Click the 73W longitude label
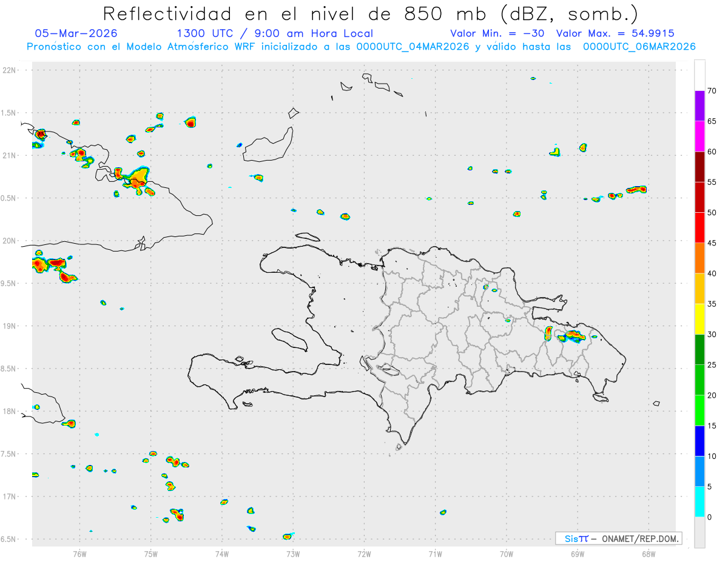This screenshot has height=562, width=728. (x=293, y=554)
